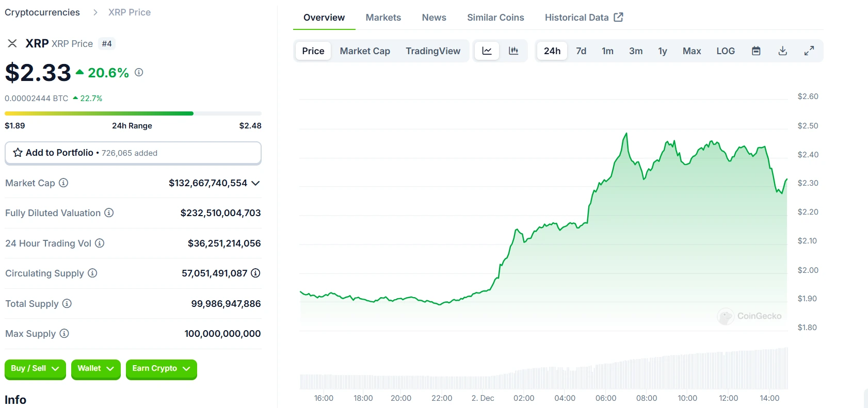The width and height of the screenshot is (868, 408).
Task: Show the Price chart mode
Action: pyautogui.click(x=313, y=51)
